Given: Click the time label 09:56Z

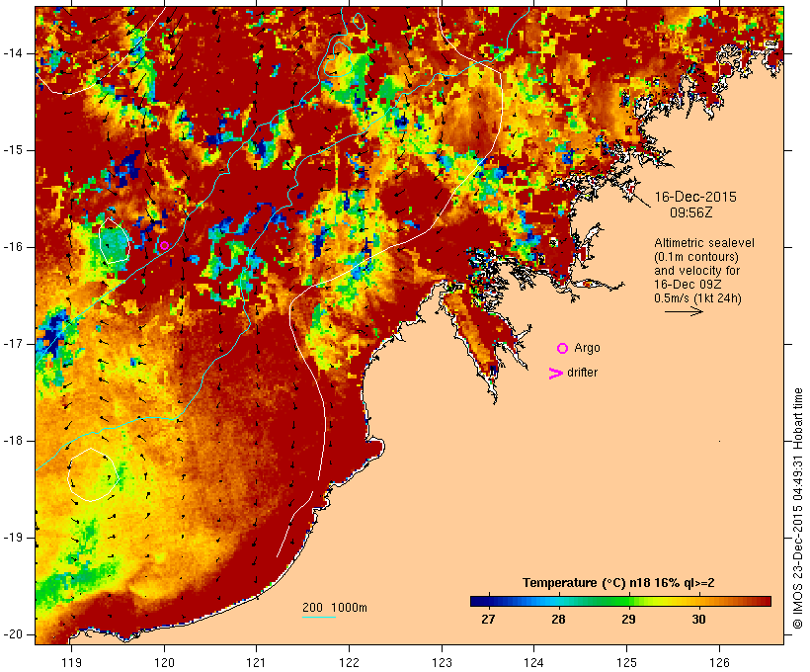Looking at the screenshot, I should click(691, 212).
